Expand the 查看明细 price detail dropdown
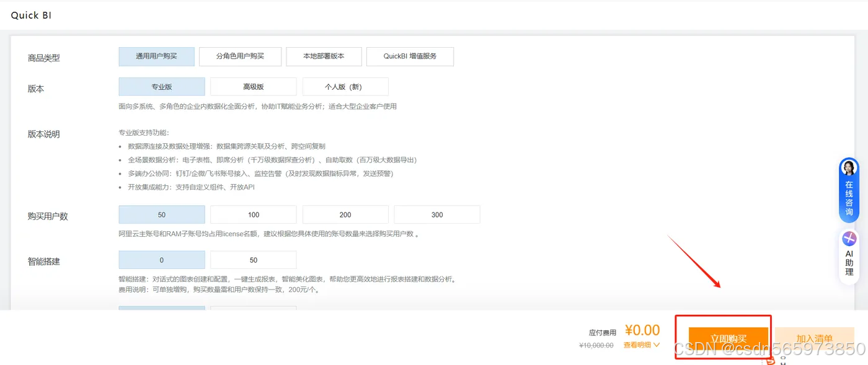The image size is (868, 365). tap(637, 345)
